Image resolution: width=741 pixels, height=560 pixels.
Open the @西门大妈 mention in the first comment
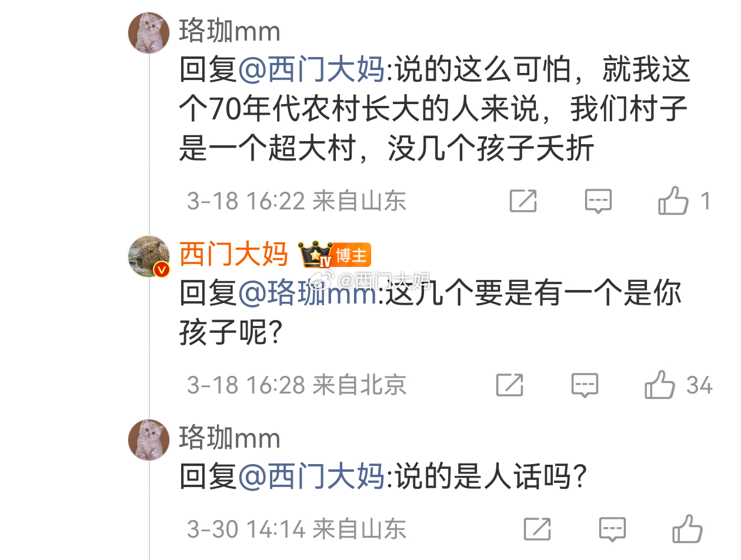point(312,69)
